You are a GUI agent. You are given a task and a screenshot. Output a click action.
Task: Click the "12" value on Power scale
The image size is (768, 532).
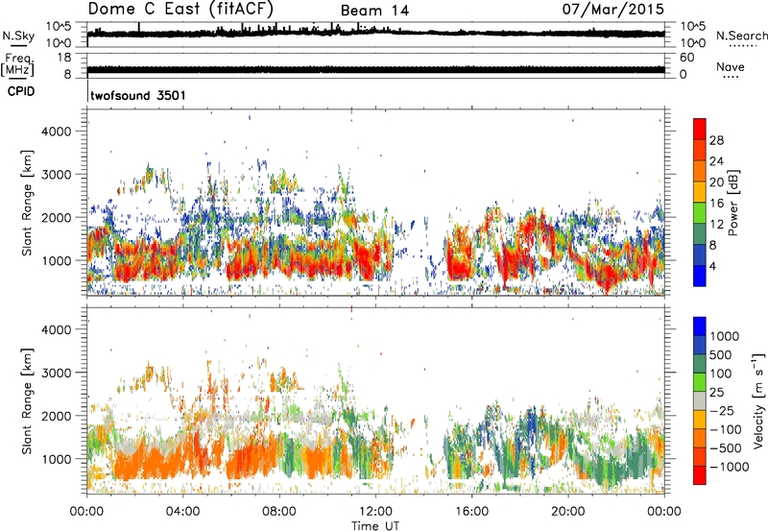coord(716,225)
